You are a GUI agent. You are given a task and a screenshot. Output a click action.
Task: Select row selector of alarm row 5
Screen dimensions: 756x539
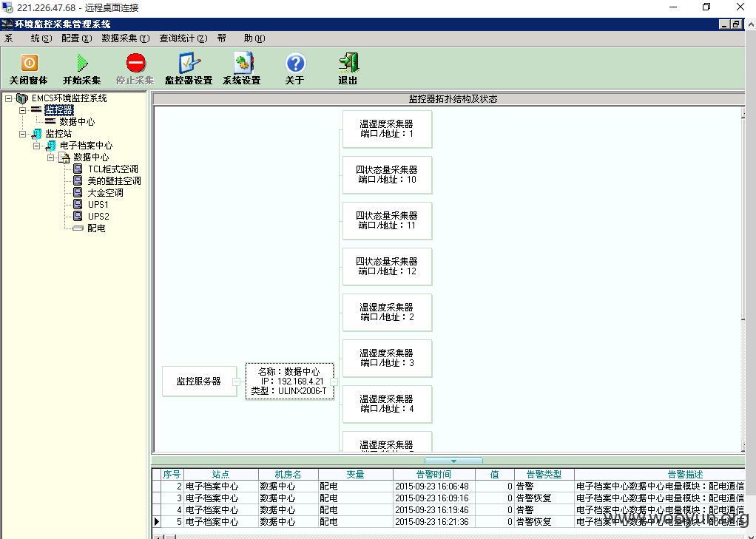(x=156, y=522)
